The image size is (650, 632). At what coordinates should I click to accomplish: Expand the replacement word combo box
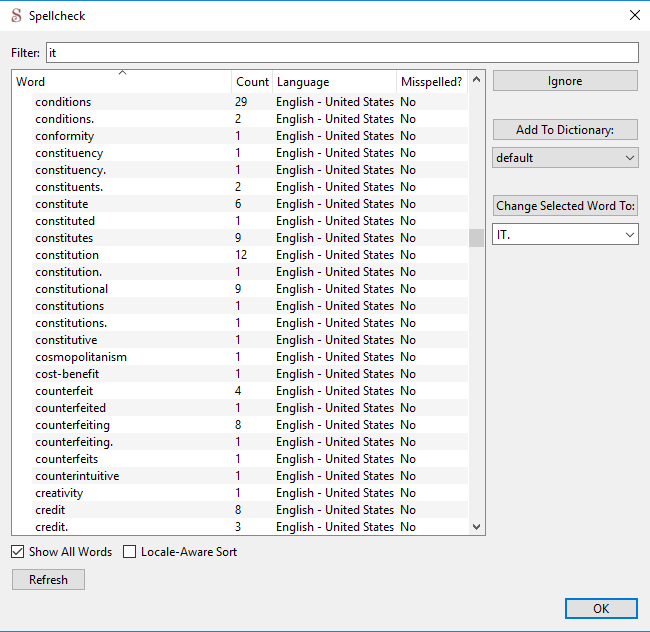click(629, 234)
